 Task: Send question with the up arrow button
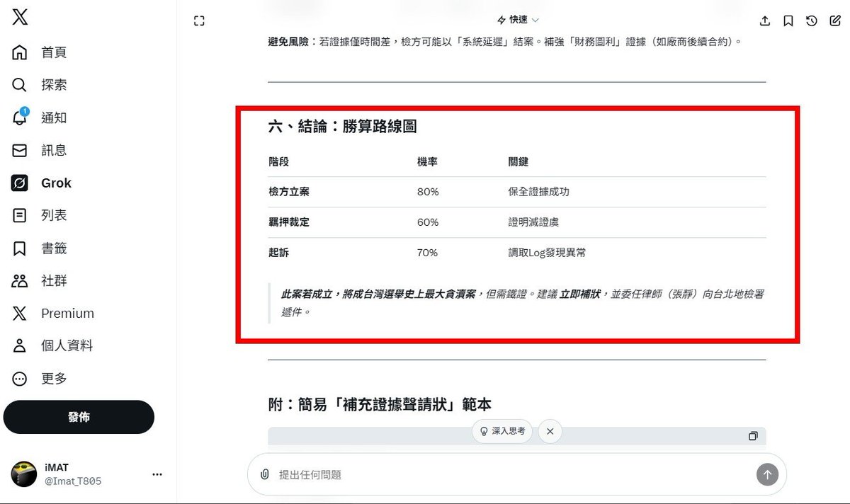[x=767, y=474]
